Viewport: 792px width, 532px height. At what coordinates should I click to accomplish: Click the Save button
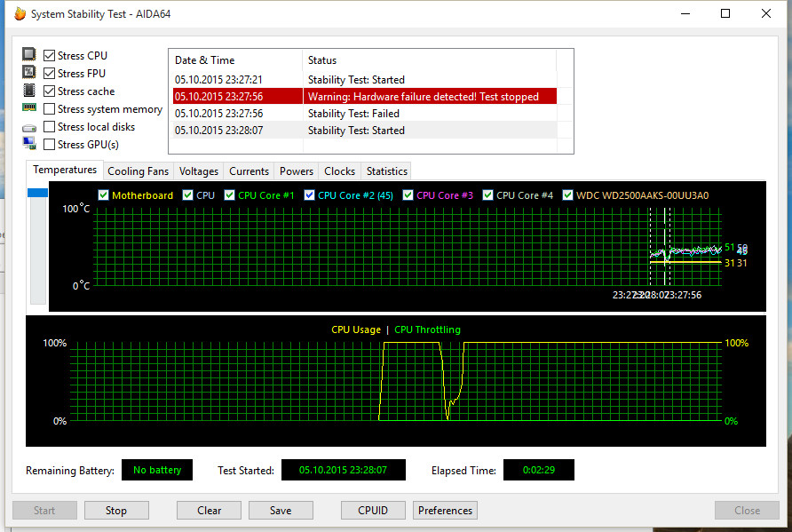281,511
